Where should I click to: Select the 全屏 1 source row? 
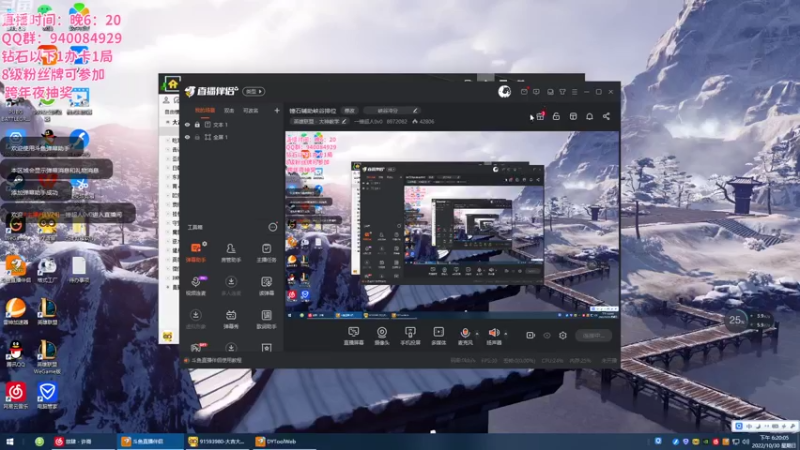[x=231, y=137]
